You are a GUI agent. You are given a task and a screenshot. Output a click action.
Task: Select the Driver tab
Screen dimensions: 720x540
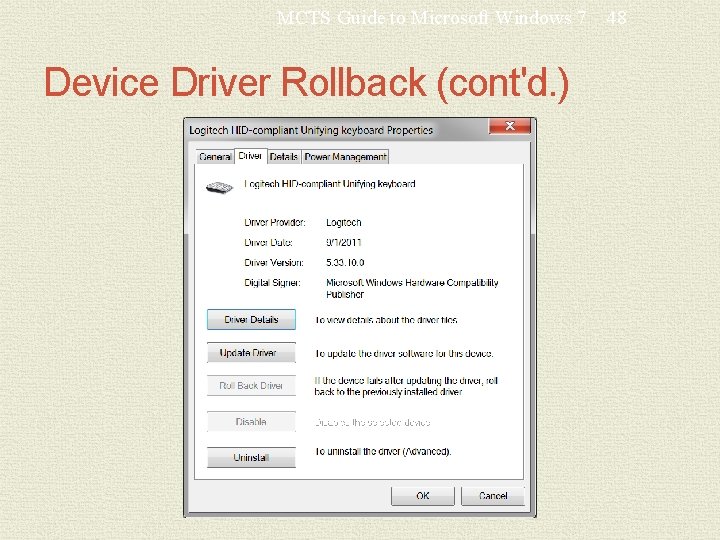coord(250,156)
